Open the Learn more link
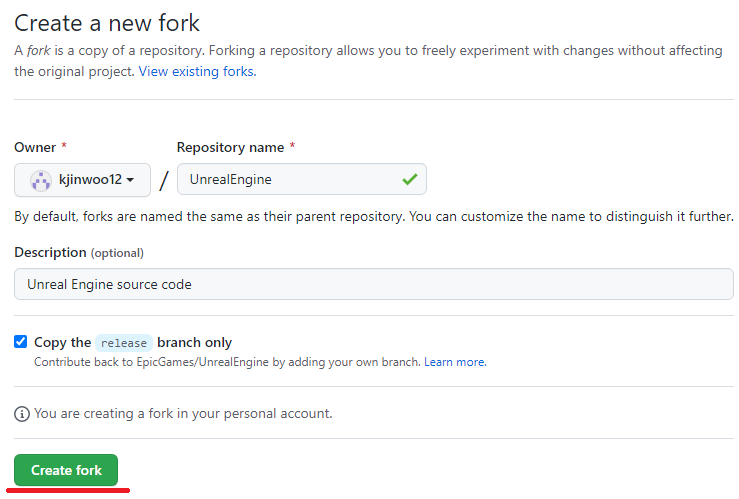This screenshot has height=499, width=739. pyautogui.click(x=455, y=362)
